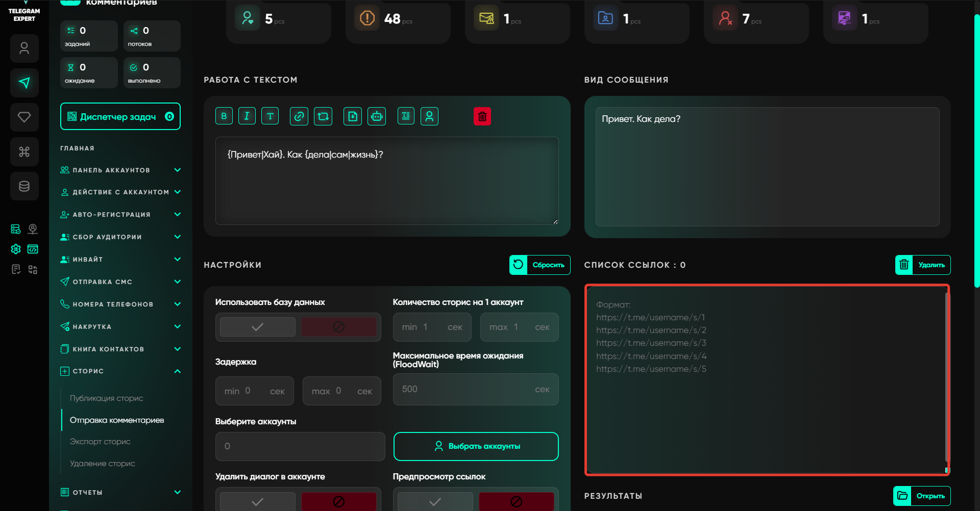This screenshot has width=980, height=511.
Task: Enable the 'Использовать базу данных' checkmark option
Action: [258, 327]
